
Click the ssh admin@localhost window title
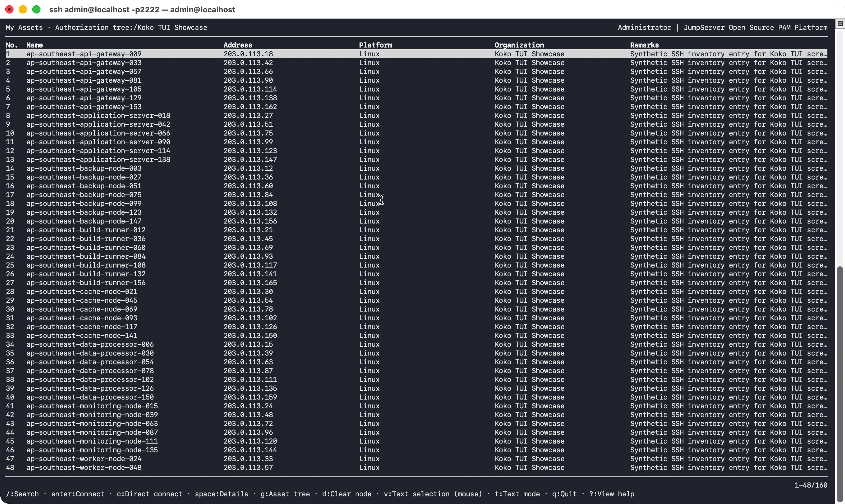[x=142, y=9]
